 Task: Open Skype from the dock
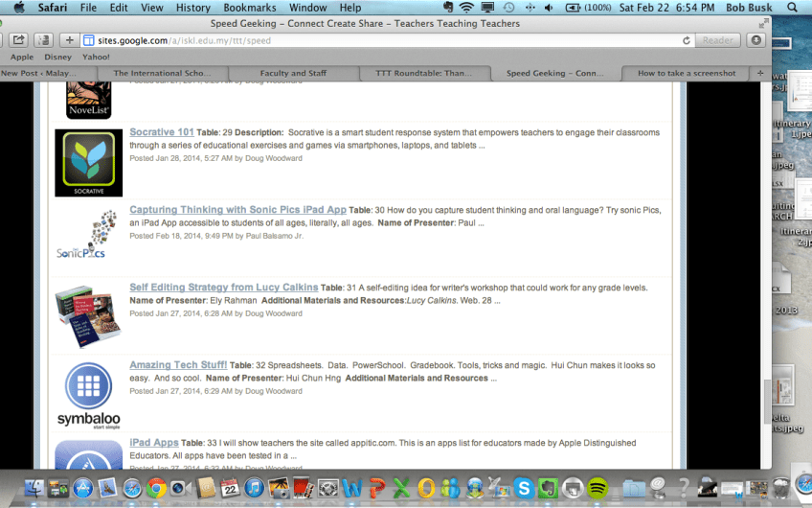[523, 489]
